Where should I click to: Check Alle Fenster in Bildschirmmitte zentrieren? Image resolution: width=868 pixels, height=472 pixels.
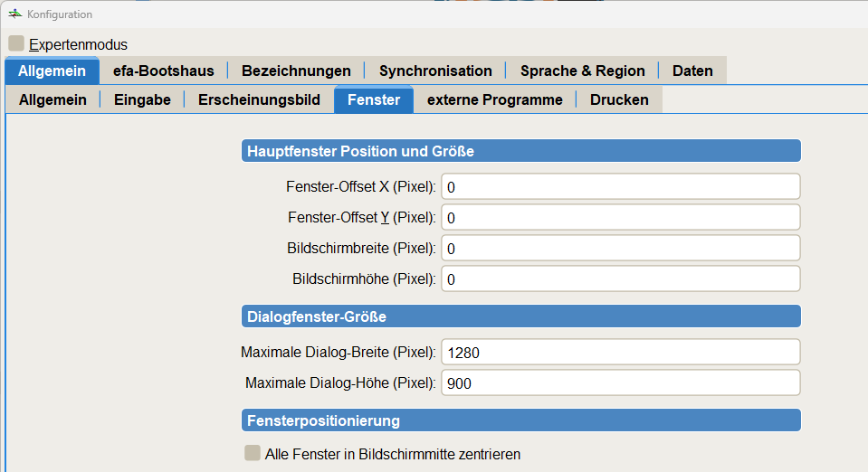pyautogui.click(x=253, y=453)
